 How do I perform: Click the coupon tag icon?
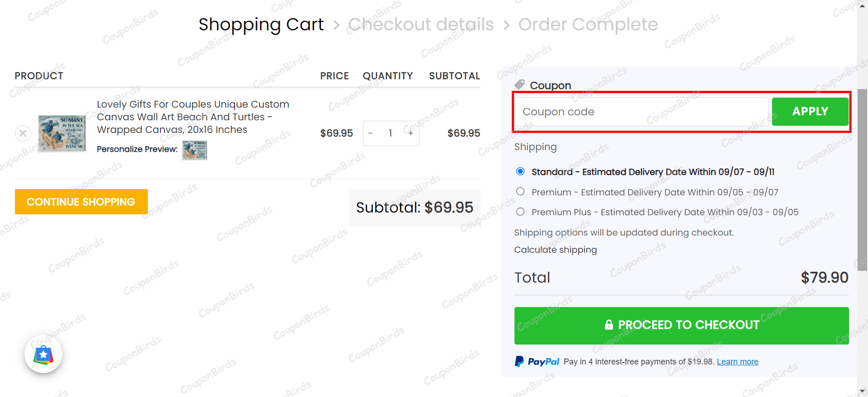(x=520, y=85)
